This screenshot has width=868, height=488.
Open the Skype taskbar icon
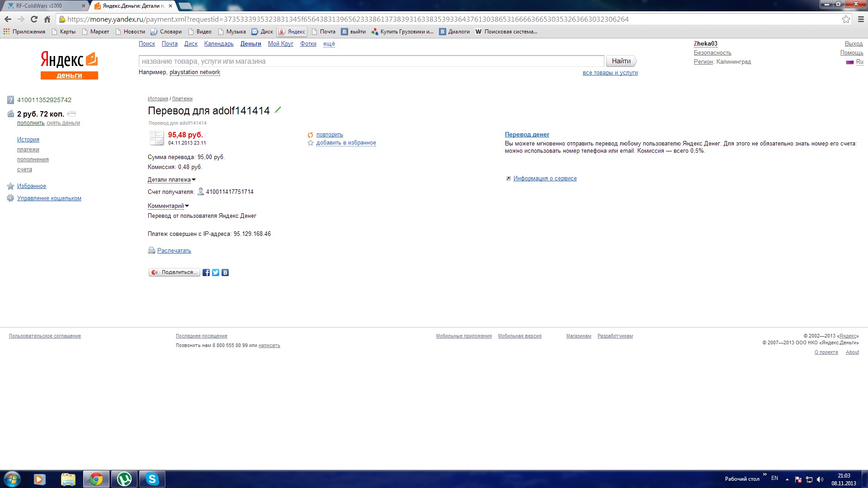tap(152, 479)
